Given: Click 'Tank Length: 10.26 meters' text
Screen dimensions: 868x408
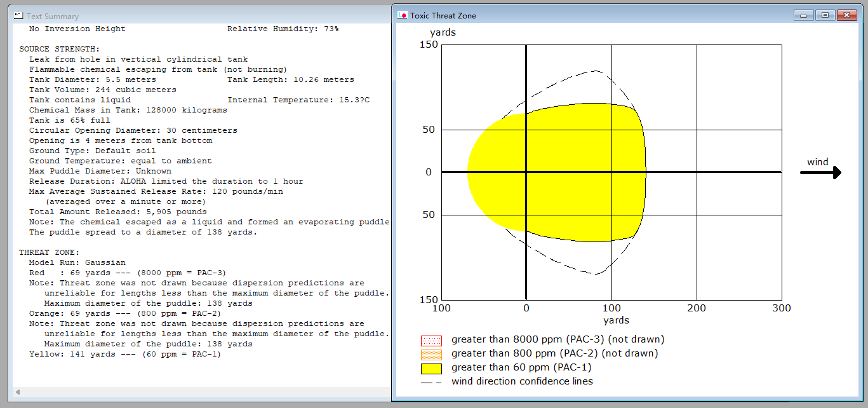Looking at the screenshot, I should (x=291, y=79).
